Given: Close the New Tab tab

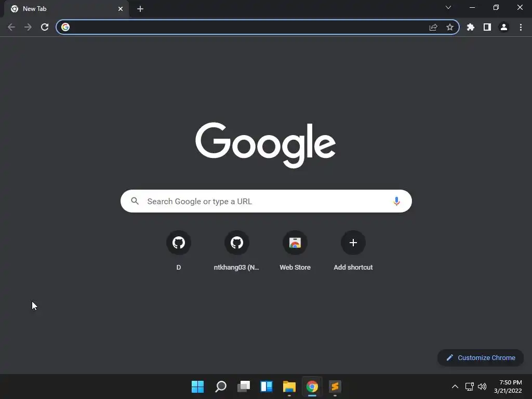Looking at the screenshot, I should pos(121,9).
